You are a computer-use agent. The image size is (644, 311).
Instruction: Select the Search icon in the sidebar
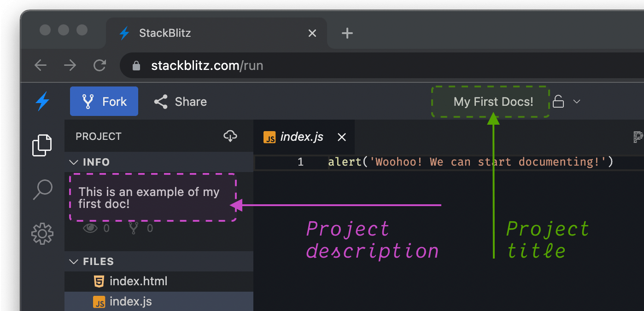42,189
